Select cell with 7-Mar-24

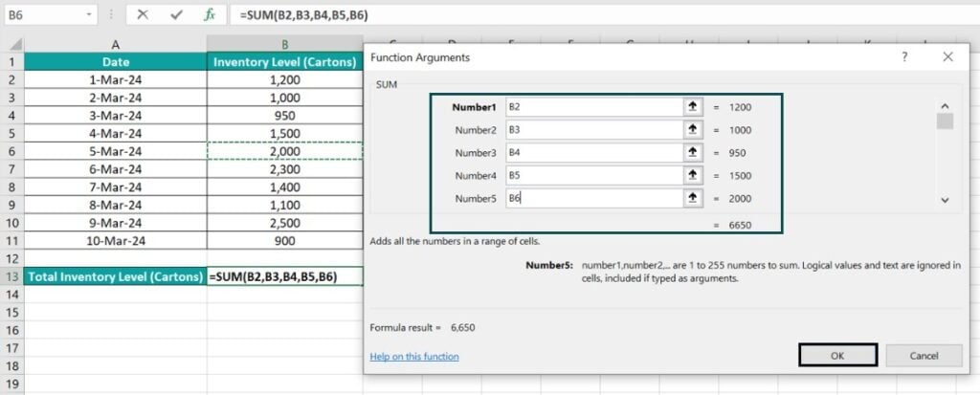116,187
